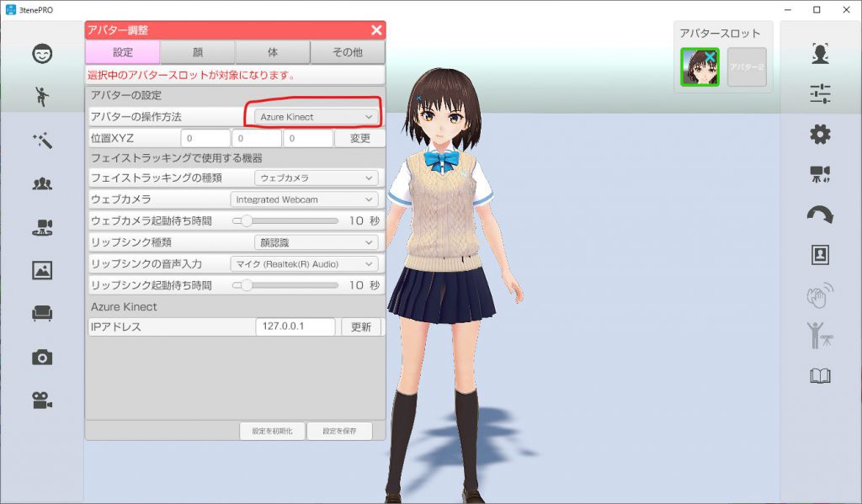The width and height of the screenshot is (862, 504).
Task: Click the portrait frame icon
Action: coord(820,254)
